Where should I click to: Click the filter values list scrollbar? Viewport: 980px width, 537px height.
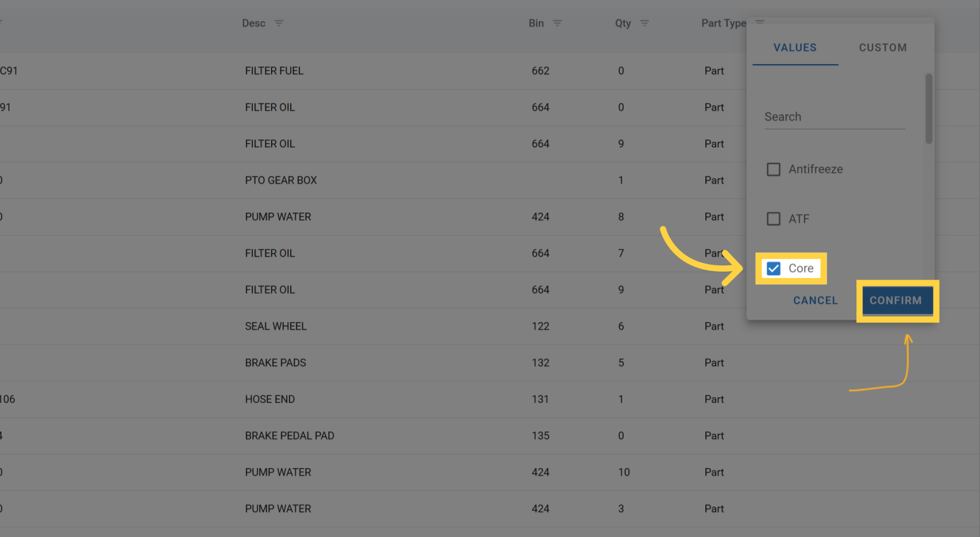click(928, 109)
